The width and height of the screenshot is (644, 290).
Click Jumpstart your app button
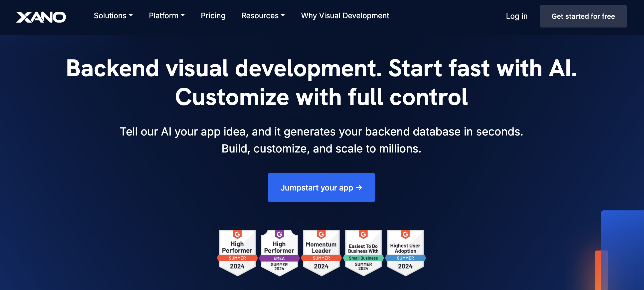[x=321, y=187]
